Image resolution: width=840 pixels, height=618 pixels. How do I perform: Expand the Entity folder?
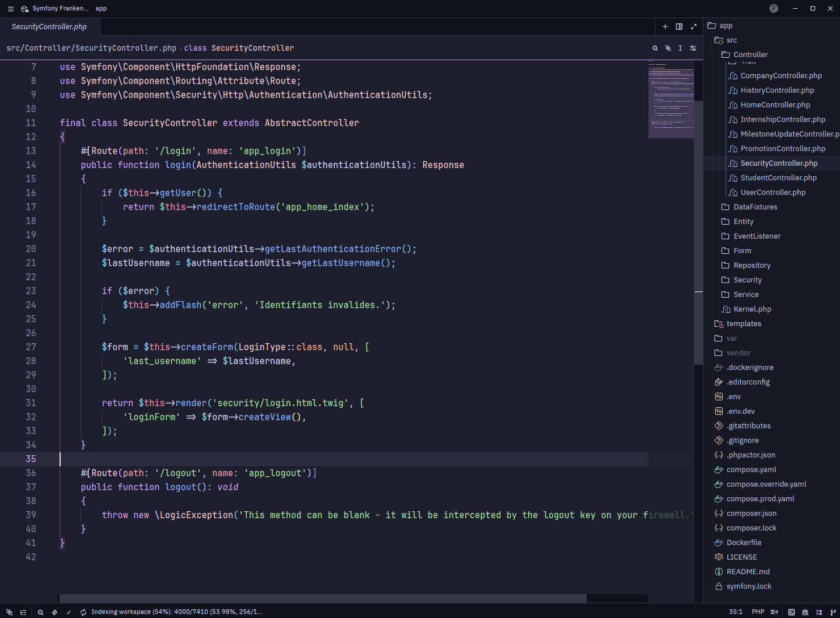tap(743, 222)
